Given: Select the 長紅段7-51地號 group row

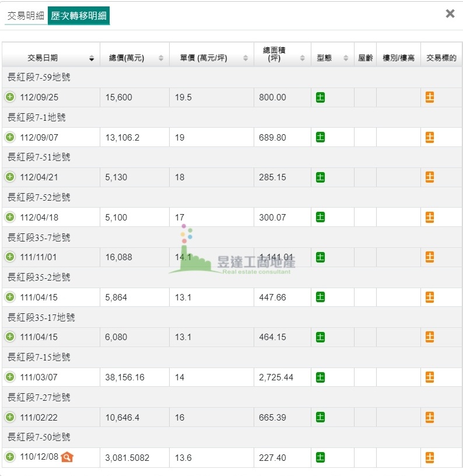Looking at the screenshot, I should point(232,157).
